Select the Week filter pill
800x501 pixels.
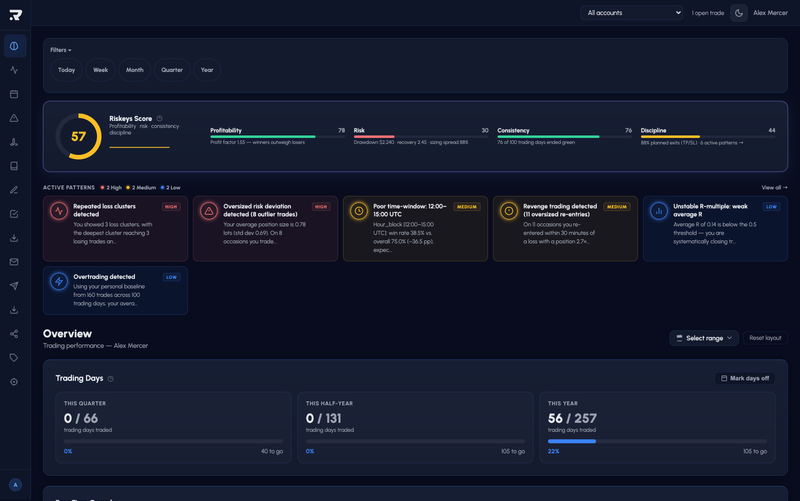click(101, 70)
